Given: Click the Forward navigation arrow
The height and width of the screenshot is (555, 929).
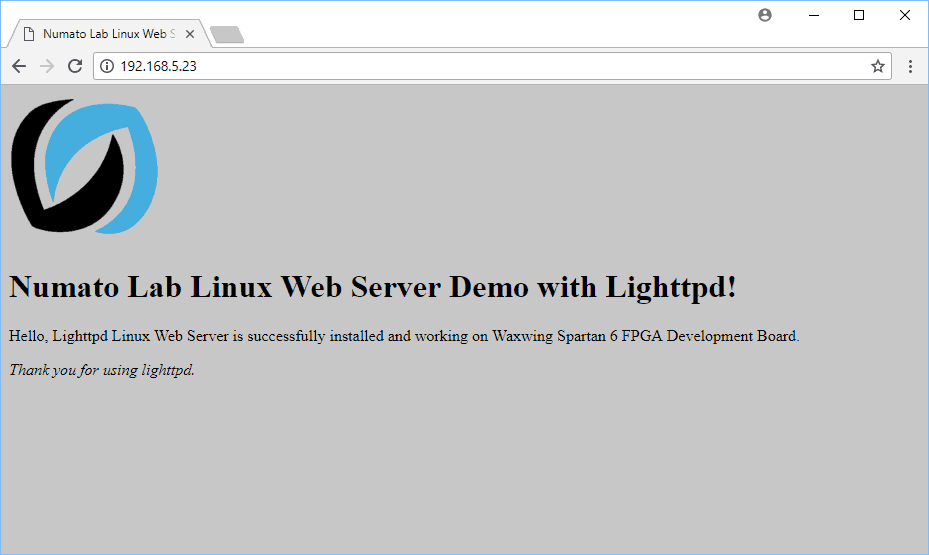Looking at the screenshot, I should tap(46, 66).
